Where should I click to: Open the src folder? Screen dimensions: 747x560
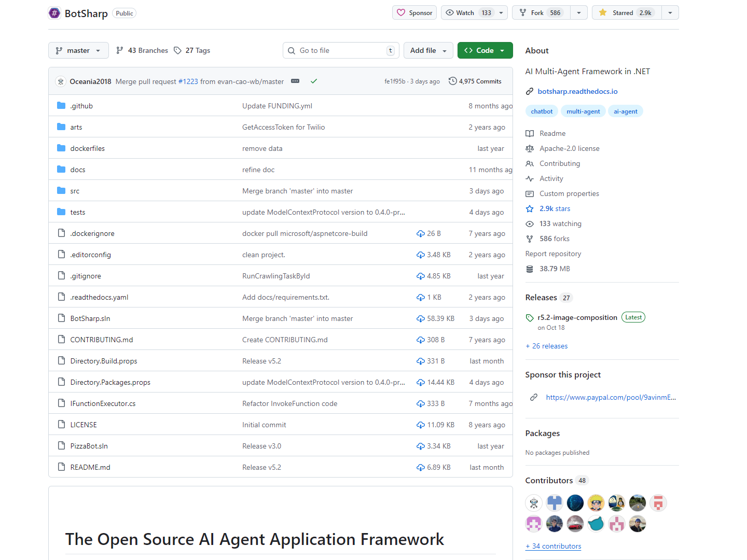[75, 191]
